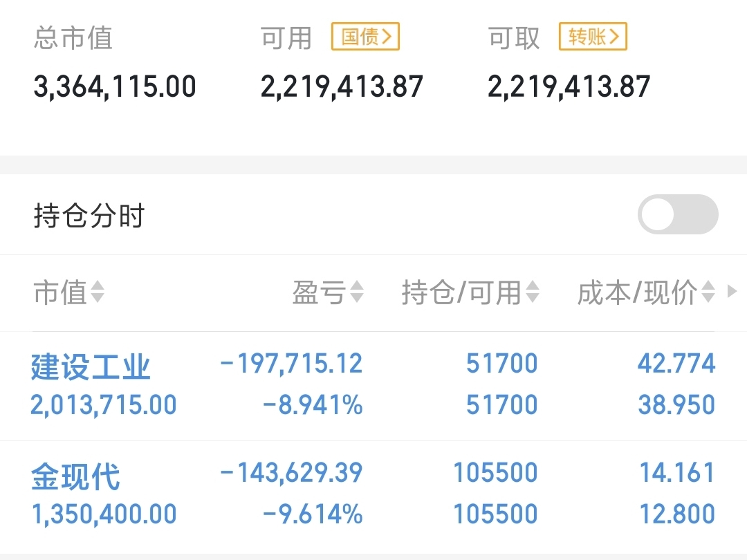747x560 pixels.
Task: Tap the 总市值 total value 3,364,115.00
Action: click(115, 86)
